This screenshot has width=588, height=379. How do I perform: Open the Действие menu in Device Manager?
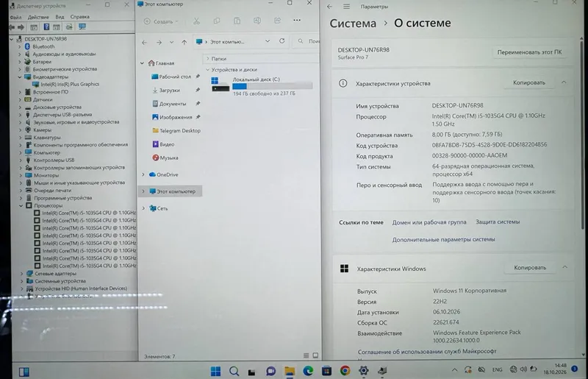tap(38, 17)
